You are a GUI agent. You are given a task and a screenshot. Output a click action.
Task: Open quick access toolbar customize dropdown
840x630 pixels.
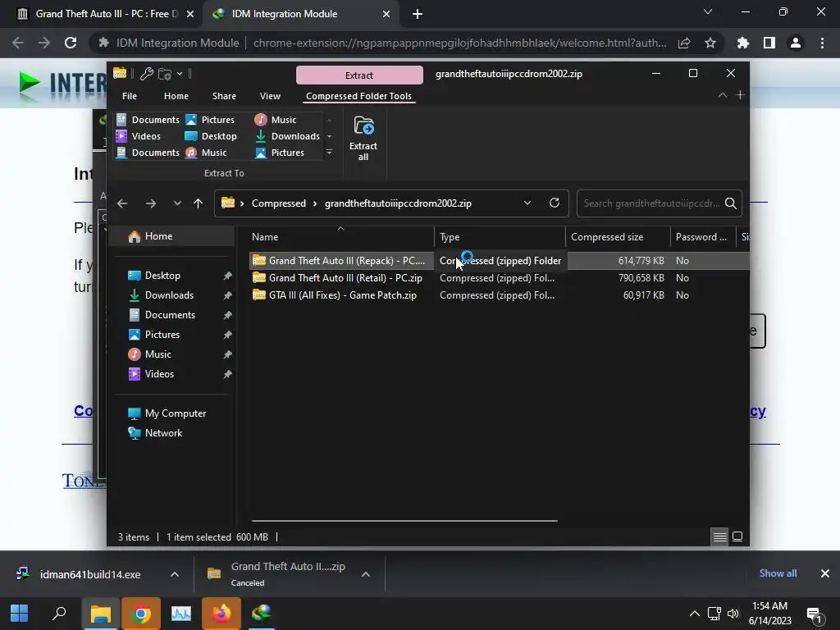pyautogui.click(x=180, y=74)
